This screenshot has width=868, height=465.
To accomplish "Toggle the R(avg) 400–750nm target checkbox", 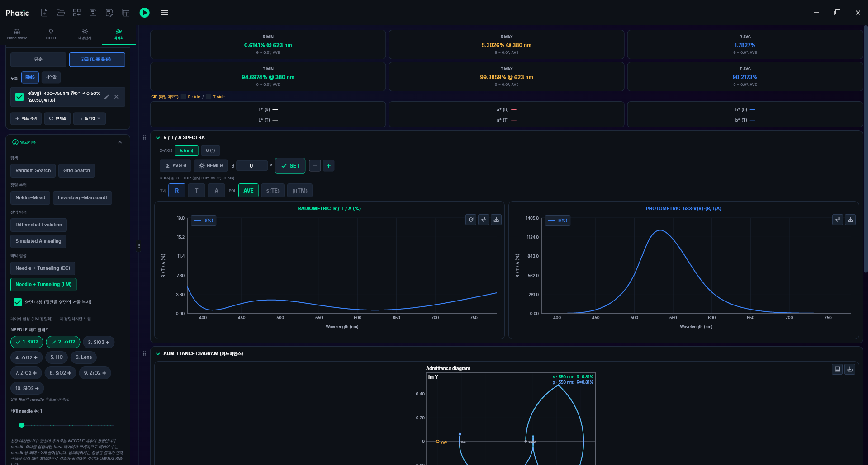I will 19,97.
